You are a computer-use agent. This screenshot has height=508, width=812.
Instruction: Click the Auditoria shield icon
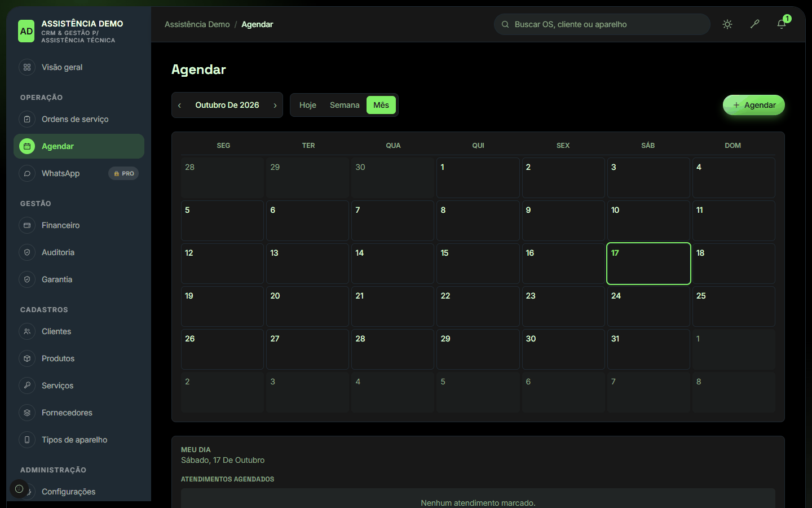(27, 252)
